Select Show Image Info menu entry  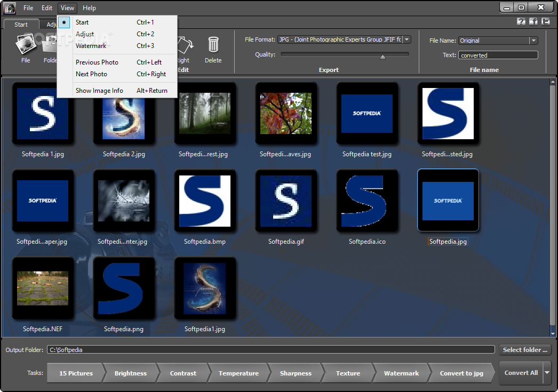[117, 90]
